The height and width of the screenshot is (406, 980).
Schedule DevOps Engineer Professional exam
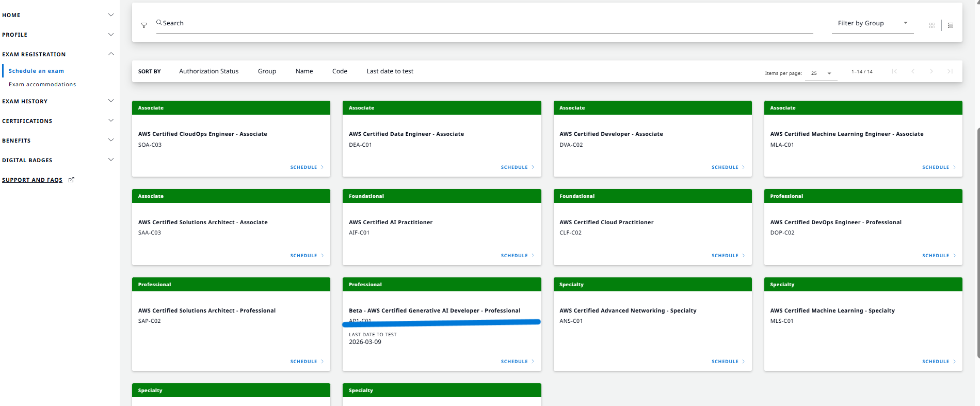939,256
